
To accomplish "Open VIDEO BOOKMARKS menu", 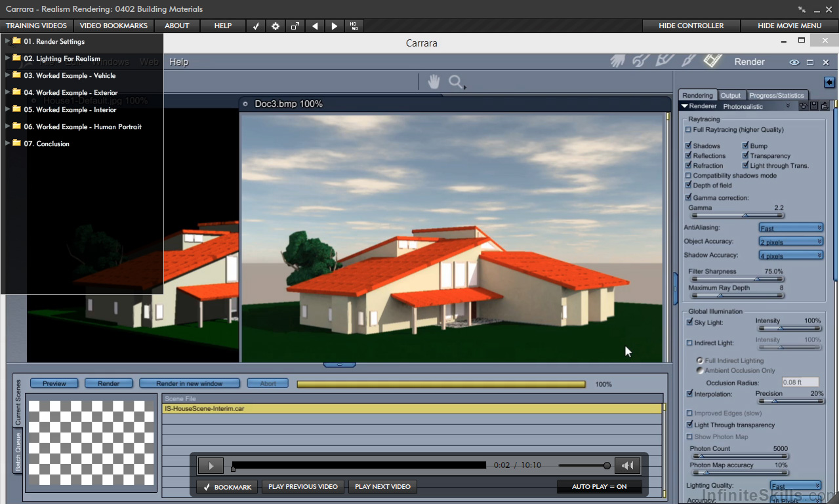I will point(113,26).
